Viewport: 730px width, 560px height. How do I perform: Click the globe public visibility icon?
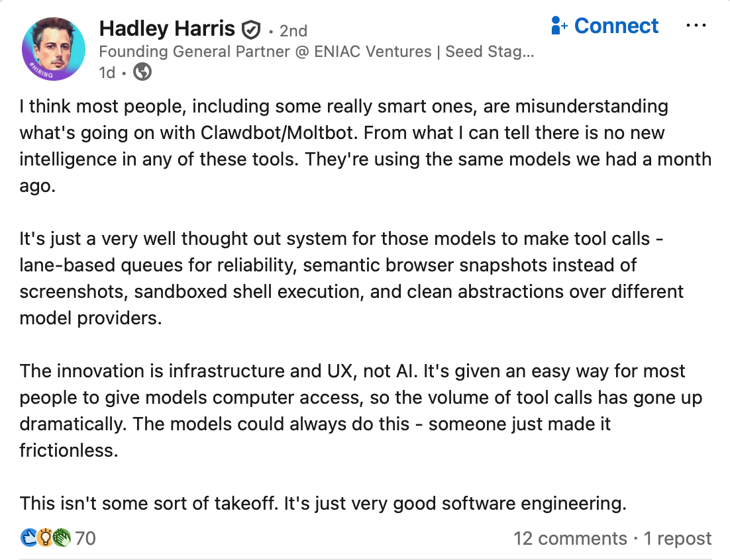[x=142, y=72]
